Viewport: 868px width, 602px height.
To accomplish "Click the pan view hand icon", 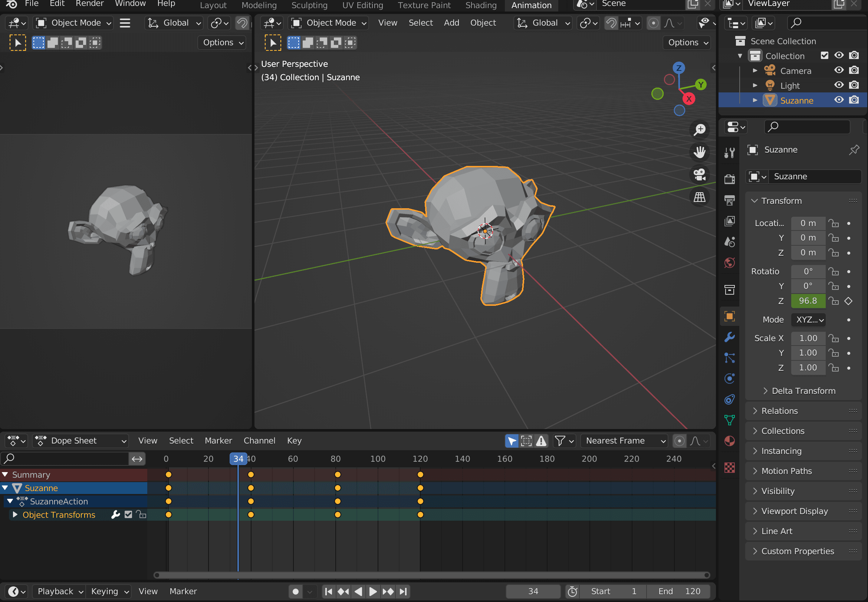I will point(700,153).
